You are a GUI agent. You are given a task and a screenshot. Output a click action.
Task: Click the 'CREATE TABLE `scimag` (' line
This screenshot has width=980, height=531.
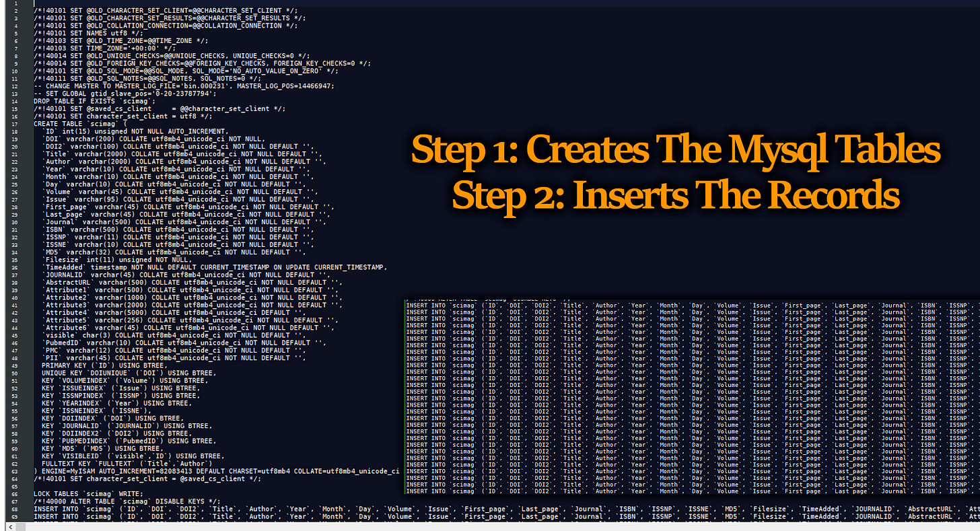click(x=80, y=123)
